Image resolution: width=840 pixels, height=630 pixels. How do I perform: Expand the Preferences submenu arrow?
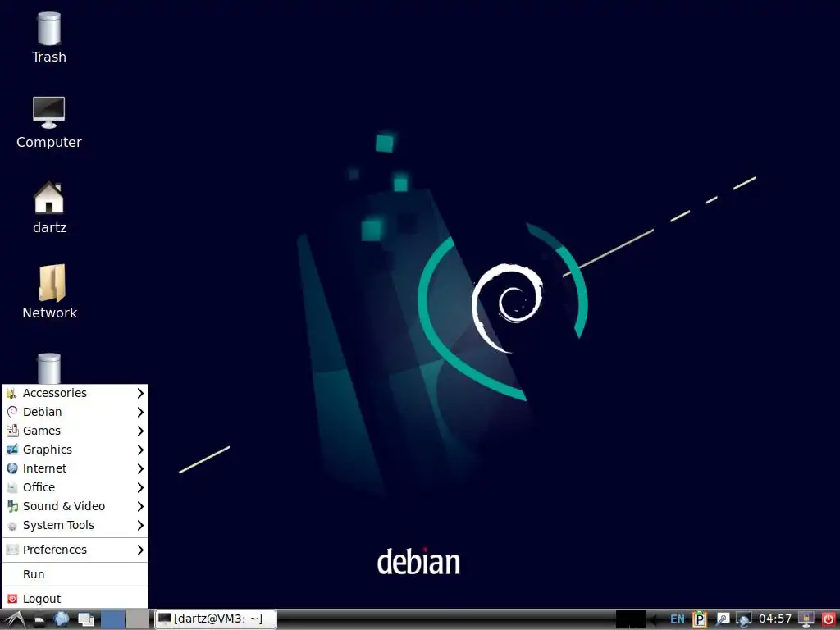(x=140, y=550)
